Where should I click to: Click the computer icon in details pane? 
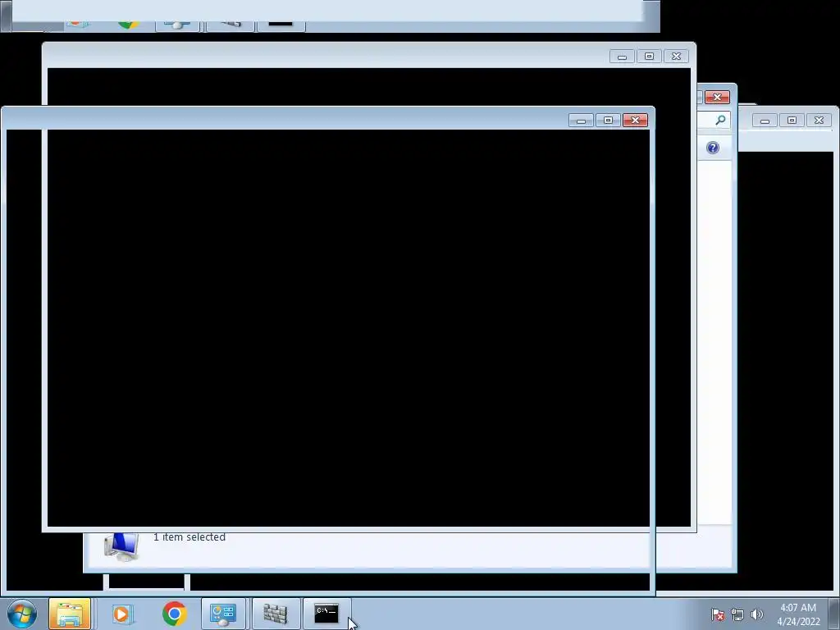coord(121,547)
